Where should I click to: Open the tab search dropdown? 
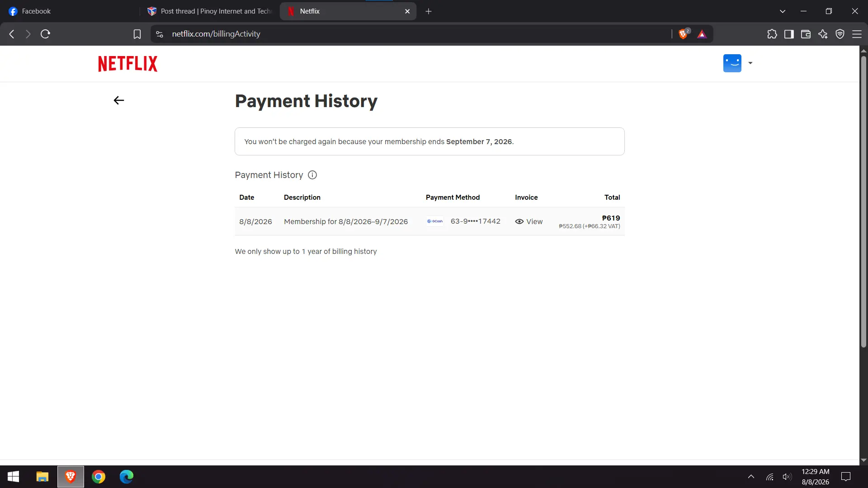point(783,11)
